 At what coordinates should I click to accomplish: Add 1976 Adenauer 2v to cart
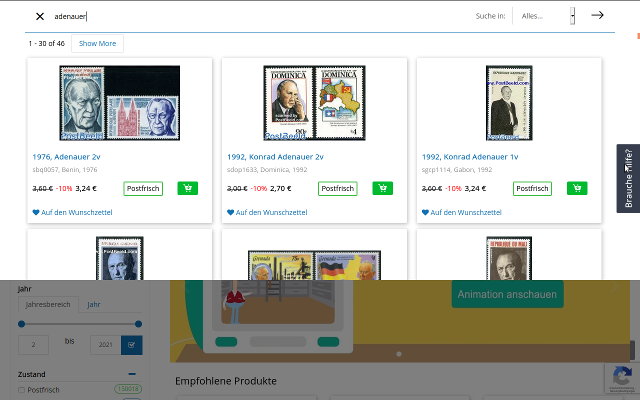(187, 188)
